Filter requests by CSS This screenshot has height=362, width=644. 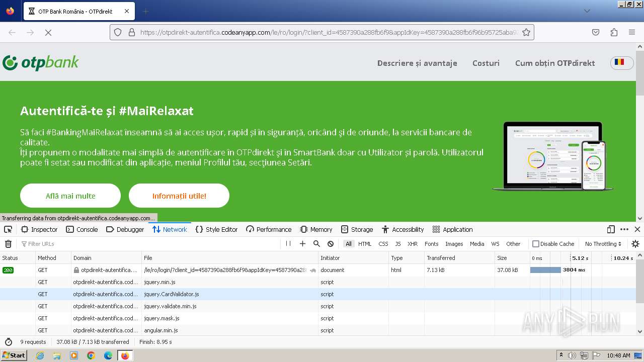[x=383, y=244]
